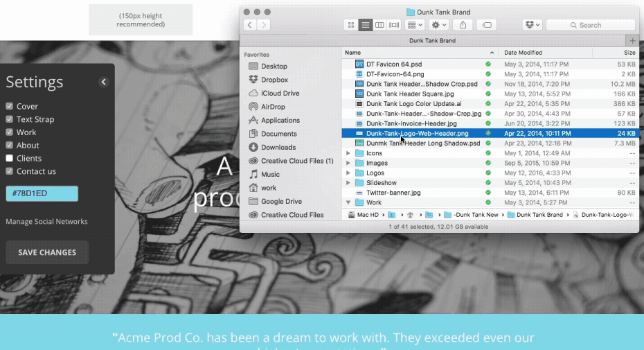Open the work sidebar folder
644x350 pixels.
point(268,188)
